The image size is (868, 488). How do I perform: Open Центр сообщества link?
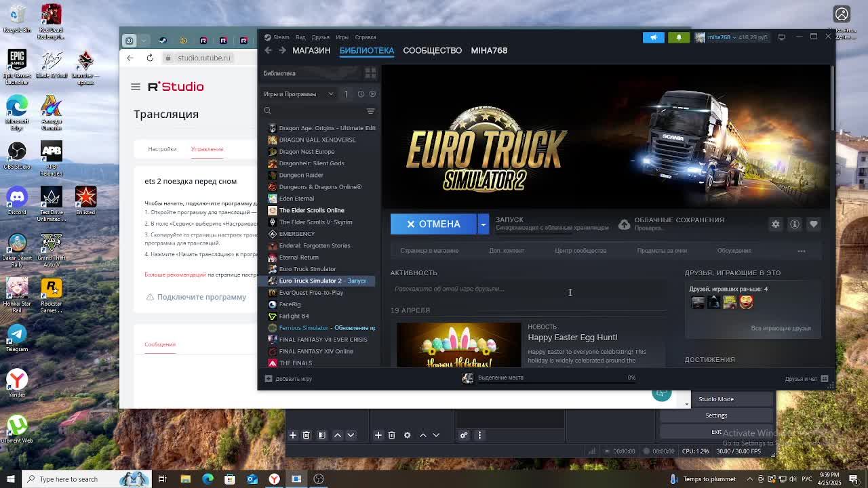580,251
